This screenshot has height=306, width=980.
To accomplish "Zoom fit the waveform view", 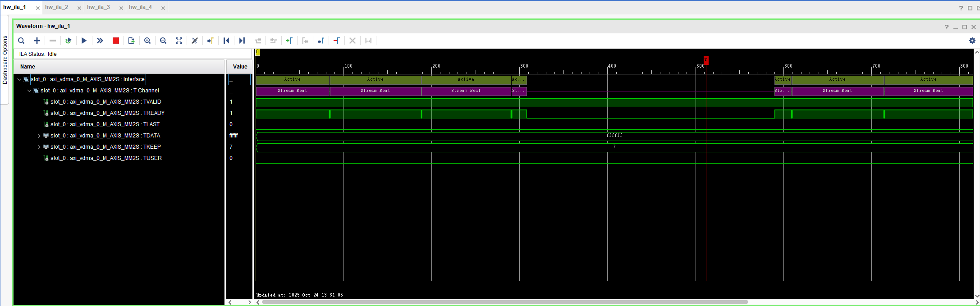I will pyautogui.click(x=179, y=41).
